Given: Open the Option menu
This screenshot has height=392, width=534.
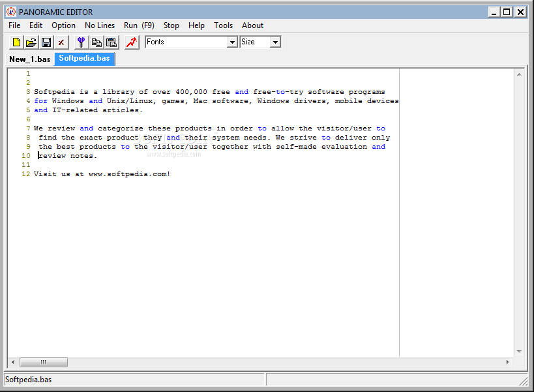Looking at the screenshot, I should pyautogui.click(x=63, y=25).
